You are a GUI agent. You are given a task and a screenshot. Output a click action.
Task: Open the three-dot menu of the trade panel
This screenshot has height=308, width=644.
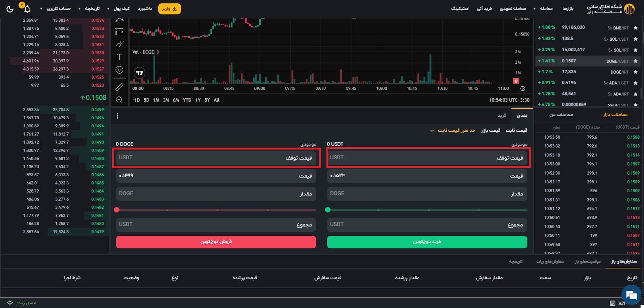coord(117,116)
